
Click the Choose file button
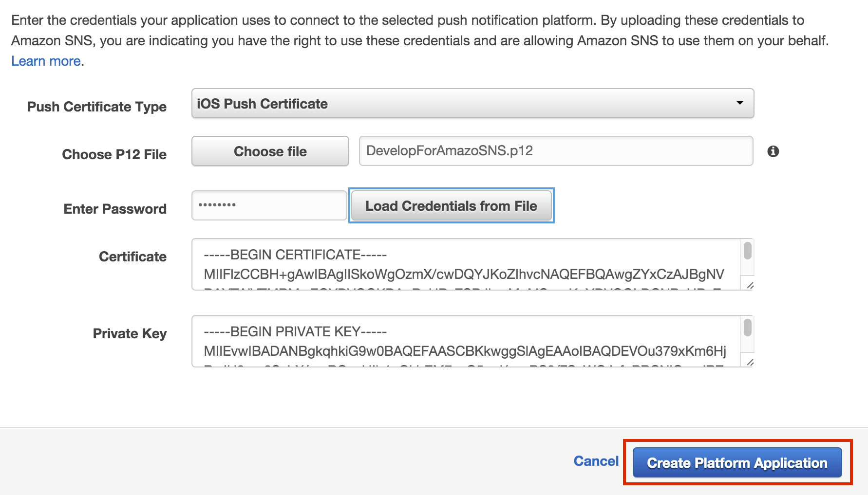pyautogui.click(x=270, y=151)
